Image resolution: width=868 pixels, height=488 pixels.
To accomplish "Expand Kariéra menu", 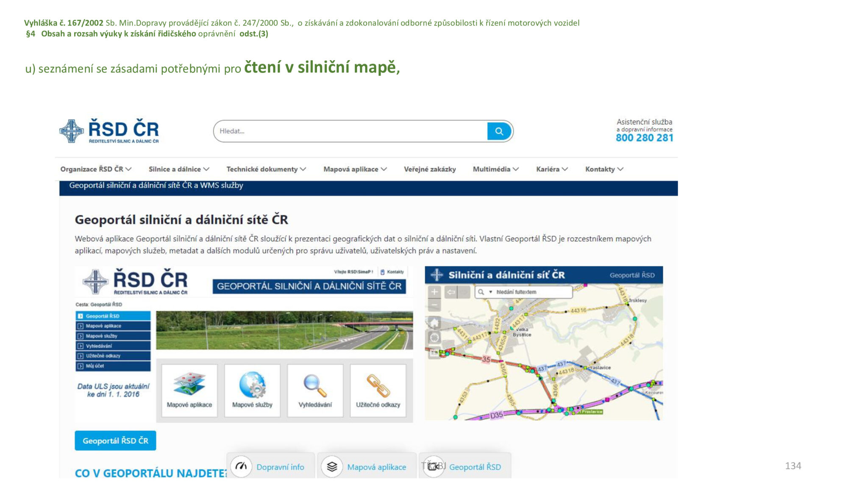I will click(552, 169).
